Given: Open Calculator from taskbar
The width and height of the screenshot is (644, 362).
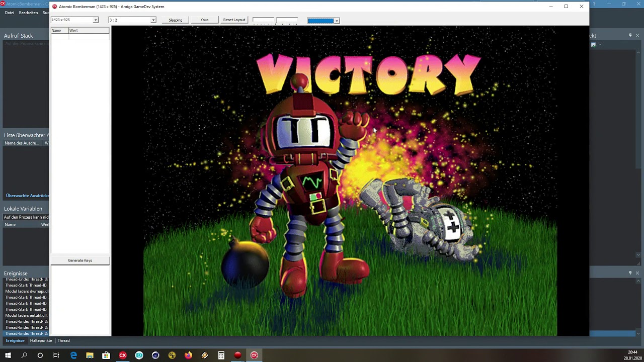Looking at the screenshot, I should [221, 355].
